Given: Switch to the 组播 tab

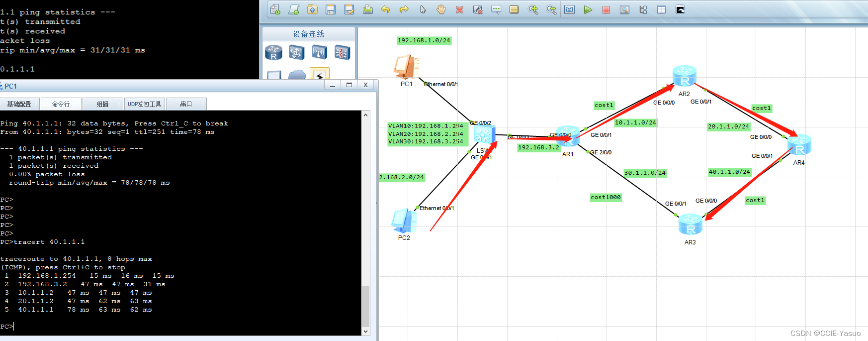Looking at the screenshot, I should (102, 104).
